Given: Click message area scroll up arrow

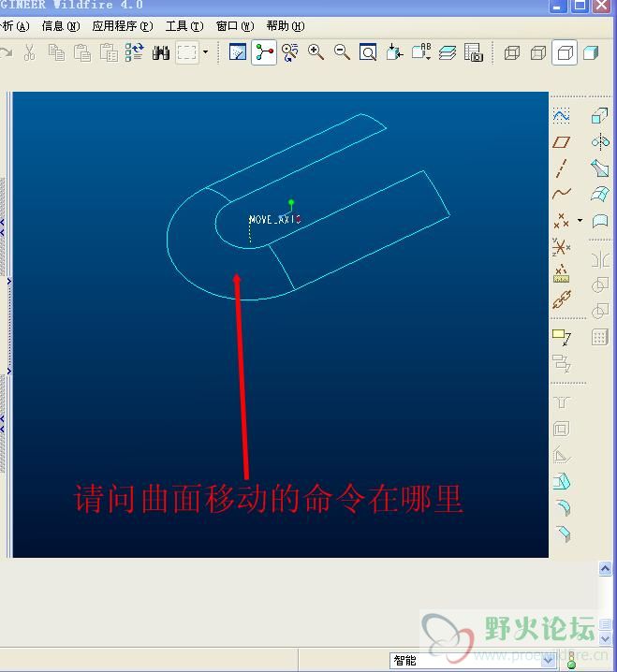Looking at the screenshot, I should [x=605, y=569].
